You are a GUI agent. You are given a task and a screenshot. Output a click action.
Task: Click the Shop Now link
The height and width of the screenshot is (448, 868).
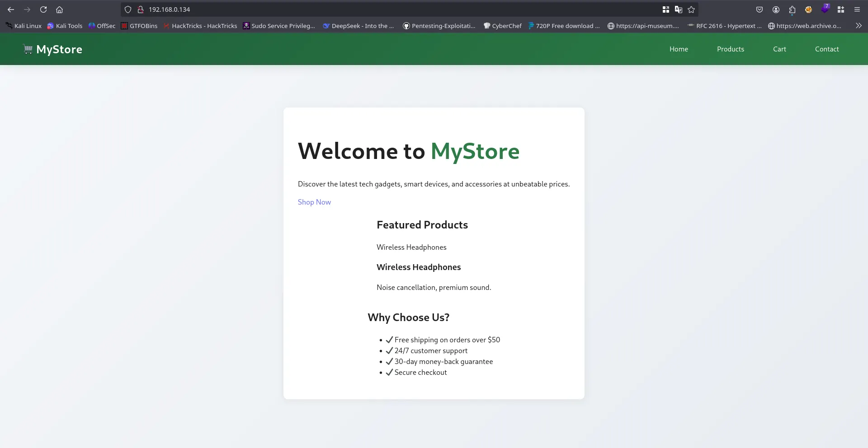pos(314,202)
